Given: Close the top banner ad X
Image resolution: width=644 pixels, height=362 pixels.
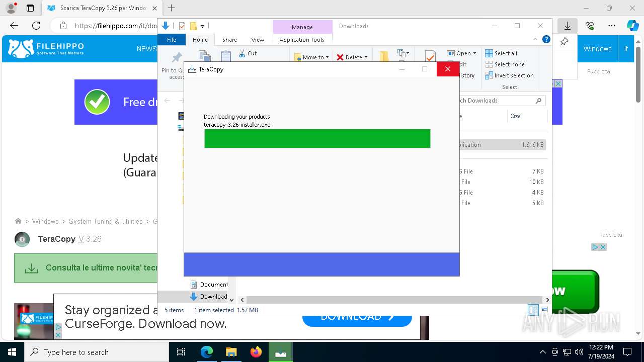Looking at the screenshot, I should coord(558,83).
